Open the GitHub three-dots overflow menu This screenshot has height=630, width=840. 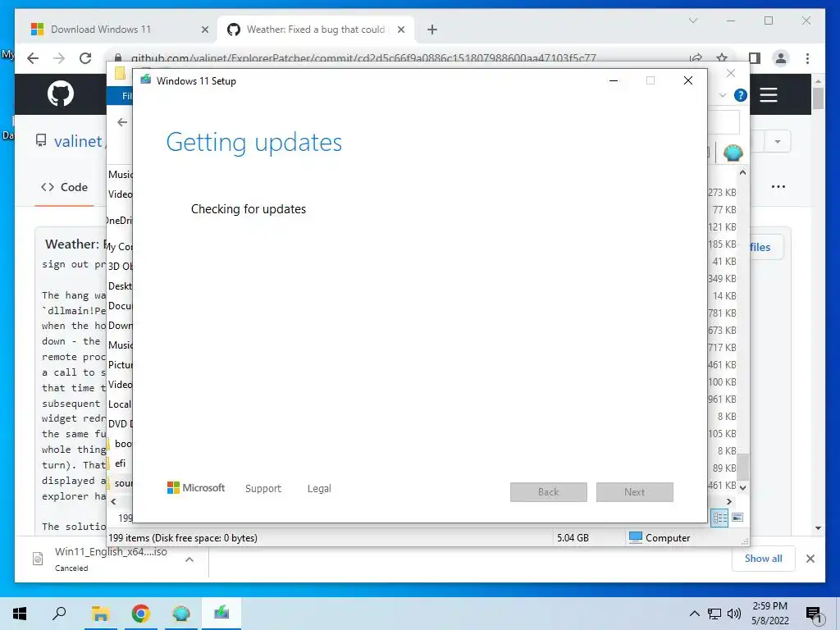point(778,186)
